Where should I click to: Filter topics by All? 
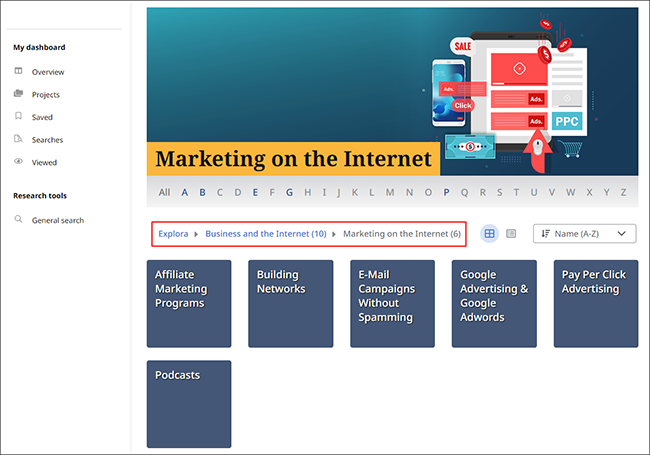click(164, 192)
